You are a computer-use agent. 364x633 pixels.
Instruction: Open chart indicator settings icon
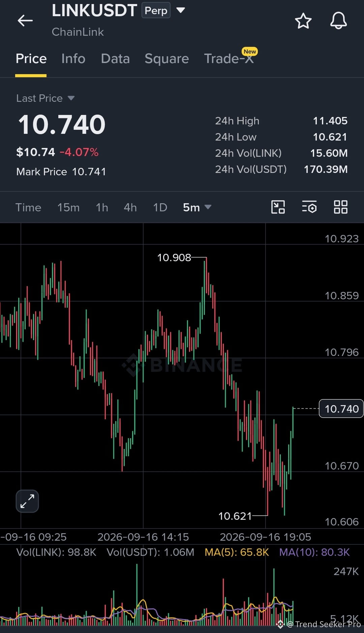pos(309,207)
